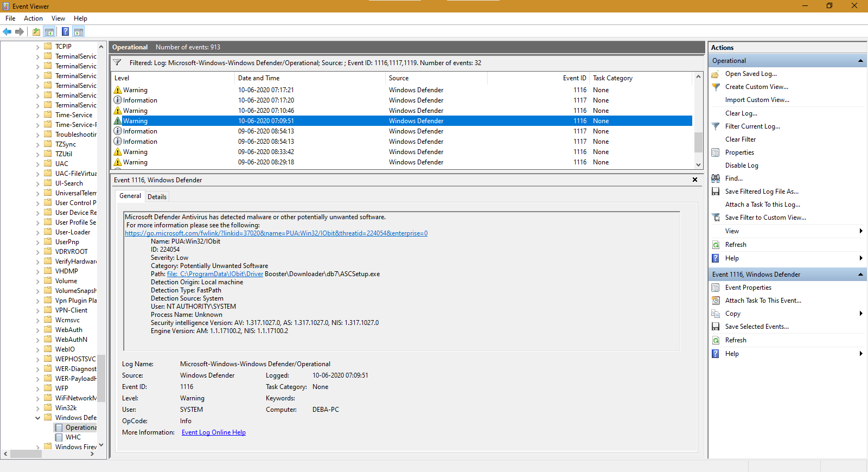Screen dimensions: 868x472
Task: Click tree pane horizontal scrollbar right arrow
Action: 92,454
